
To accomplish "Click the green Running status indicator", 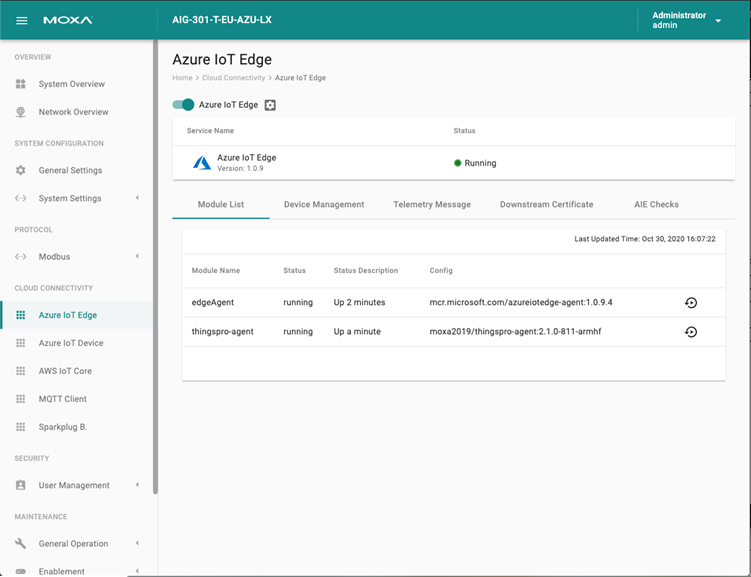I will click(457, 163).
